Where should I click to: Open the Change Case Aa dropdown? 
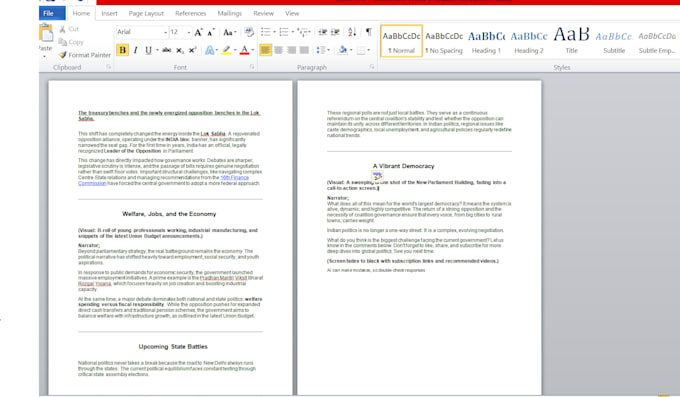tap(229, 32)
